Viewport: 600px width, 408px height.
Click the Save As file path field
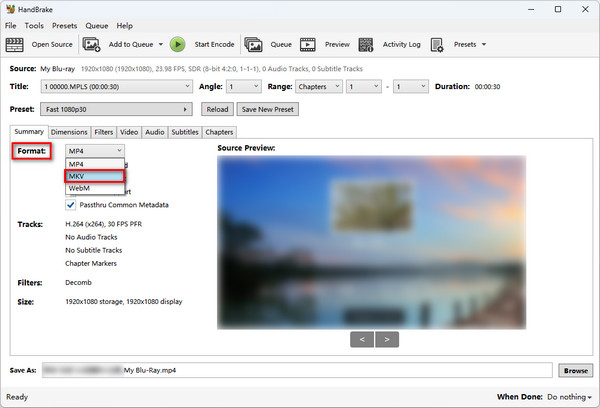pos(300,371)
